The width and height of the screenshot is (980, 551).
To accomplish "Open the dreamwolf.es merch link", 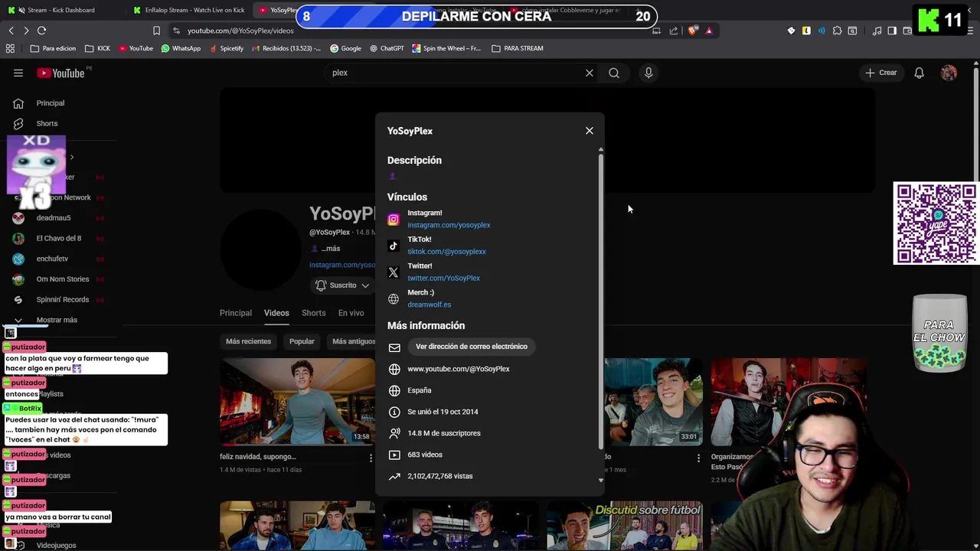I will (429, 305).
